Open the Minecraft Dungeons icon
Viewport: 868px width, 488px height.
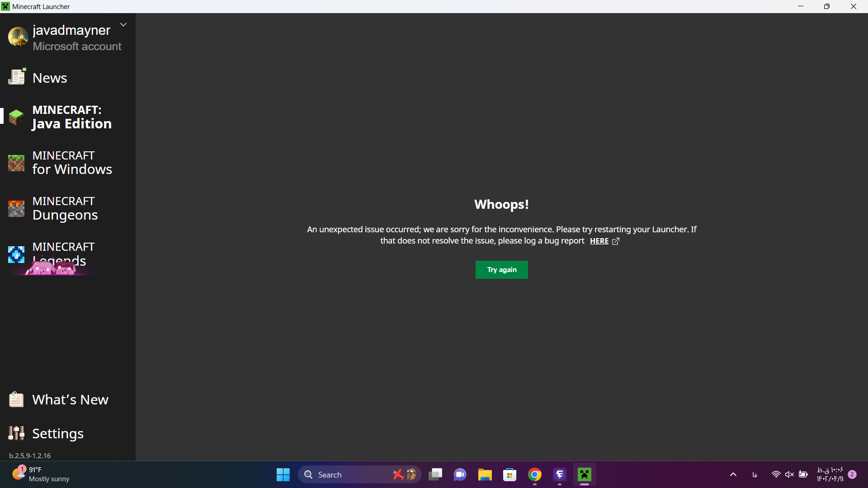coord(16,208)
